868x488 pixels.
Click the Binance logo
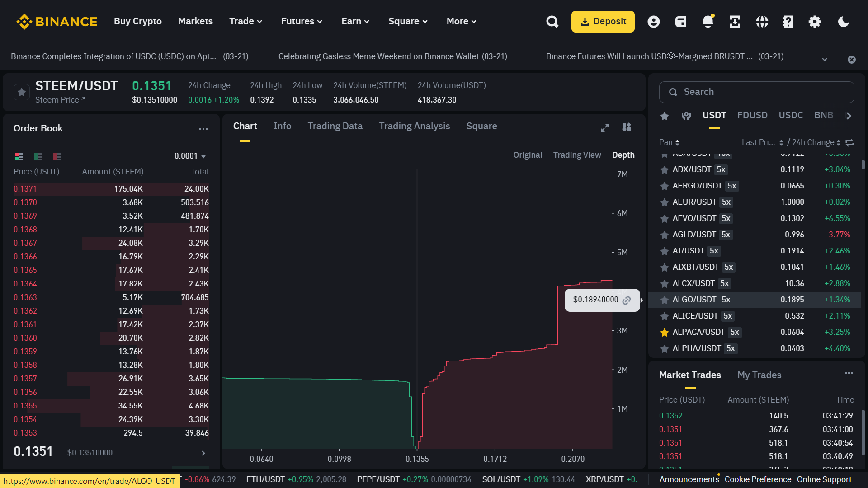click(x=57, y=22)
